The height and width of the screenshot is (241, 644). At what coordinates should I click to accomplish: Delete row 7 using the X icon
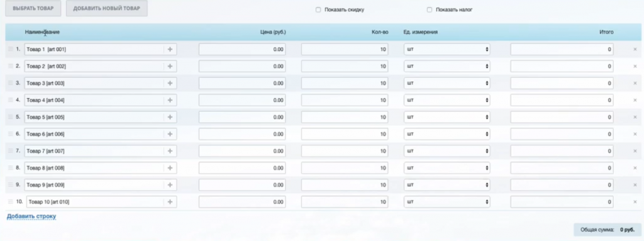coord(635,151)
